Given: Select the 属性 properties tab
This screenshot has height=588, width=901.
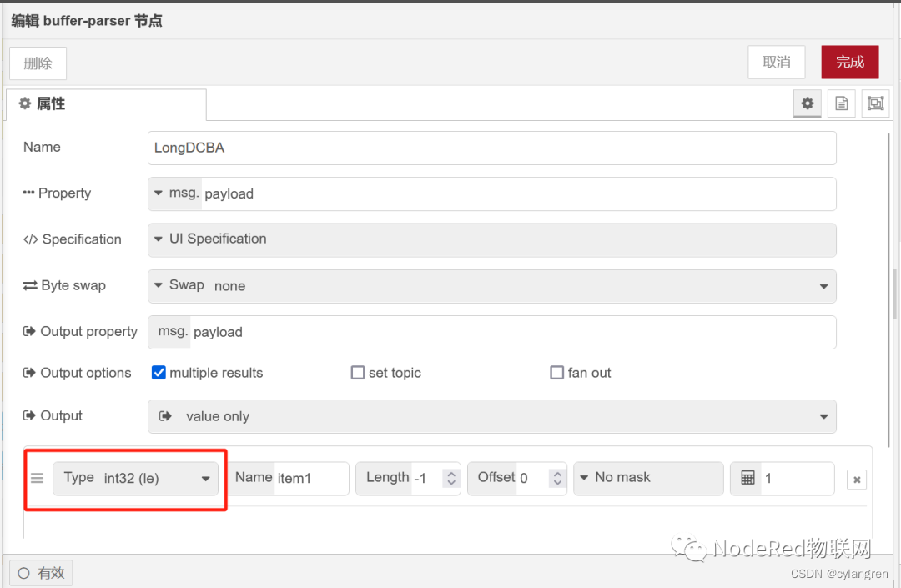Looking at the screenshot, I should pyautogui.click(x=106, y=104).
